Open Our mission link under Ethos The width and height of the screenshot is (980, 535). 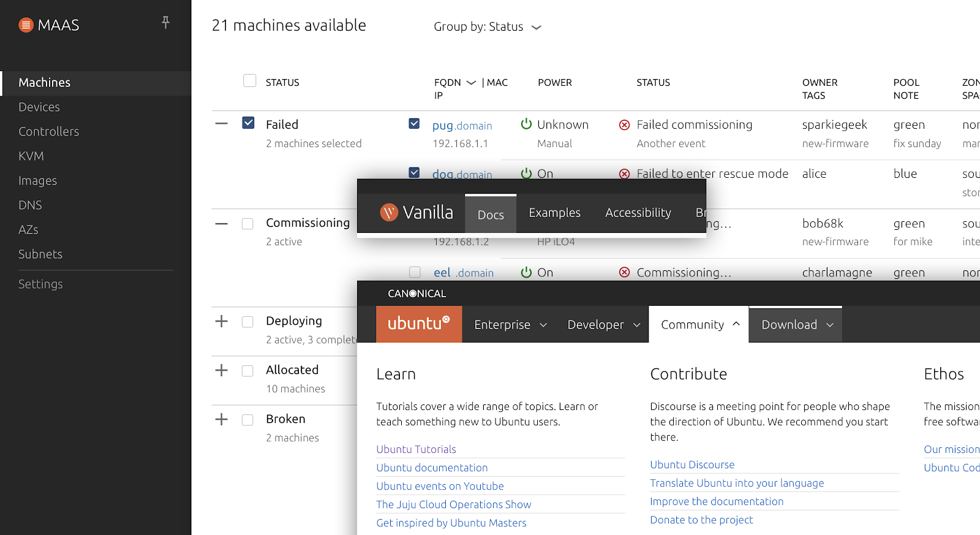click(x=951, y=449)
